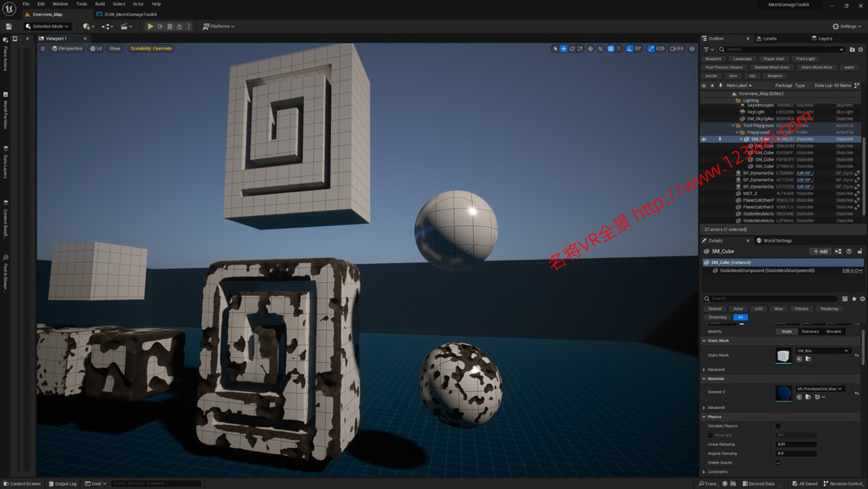This screenshot has height=489, width=868.
Task: Open the Static Mesh dropdown showing SM_Box
Action: (x=823, y=351)
